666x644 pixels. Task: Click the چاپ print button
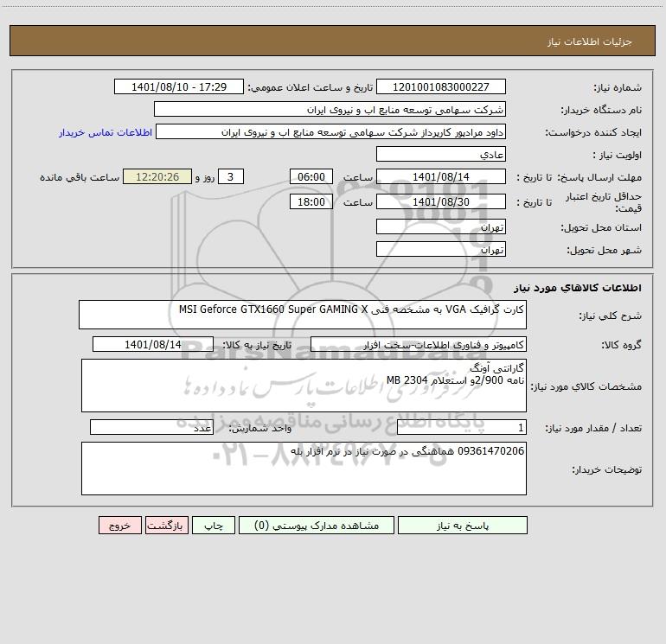point(214,525)
